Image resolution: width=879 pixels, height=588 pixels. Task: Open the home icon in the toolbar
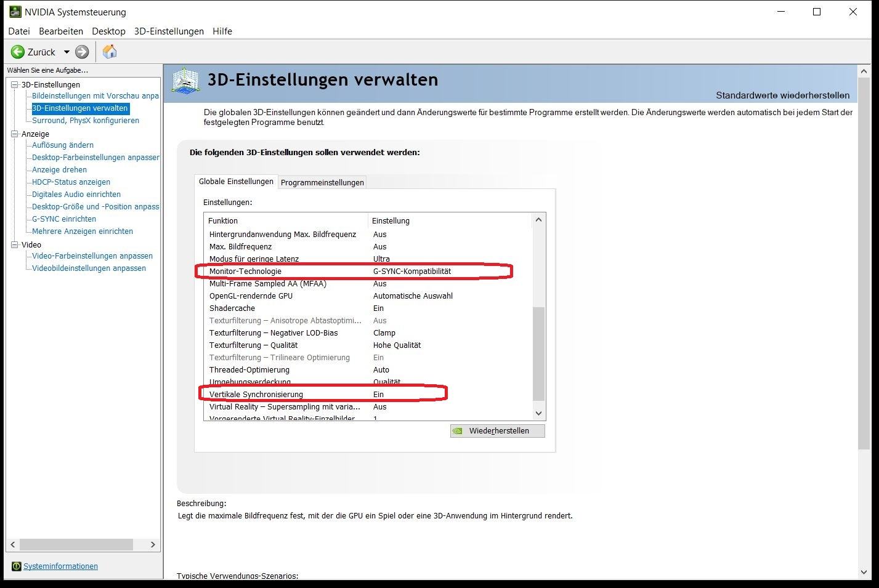110,52
